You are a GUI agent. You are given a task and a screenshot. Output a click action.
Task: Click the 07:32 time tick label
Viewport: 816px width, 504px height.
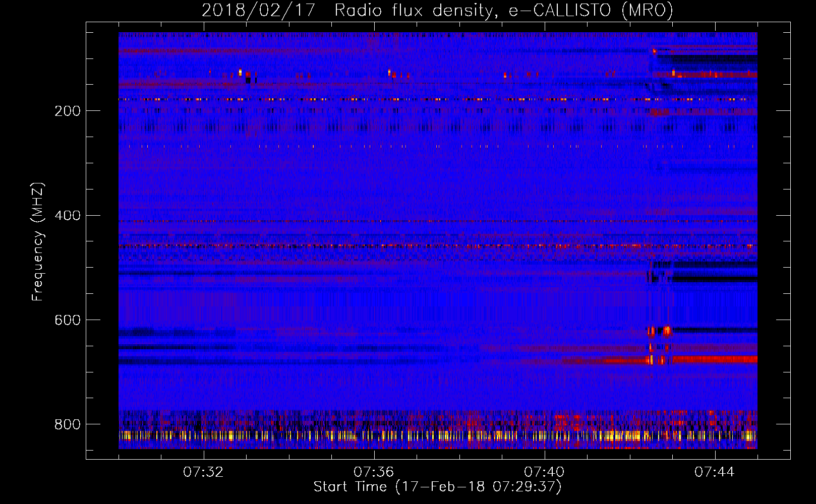tap(203, 472)
